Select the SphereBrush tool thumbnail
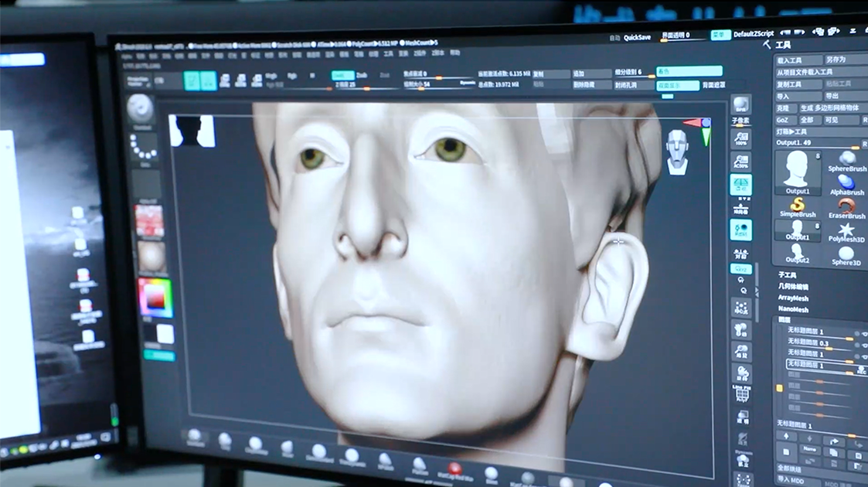Viewport: 868px width, 487px height. pyautogui.click(x=846, y=162)
